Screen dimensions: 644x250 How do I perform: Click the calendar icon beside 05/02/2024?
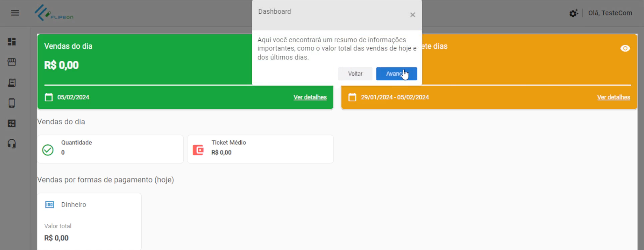pyautogui.click(x=49, y=97)
